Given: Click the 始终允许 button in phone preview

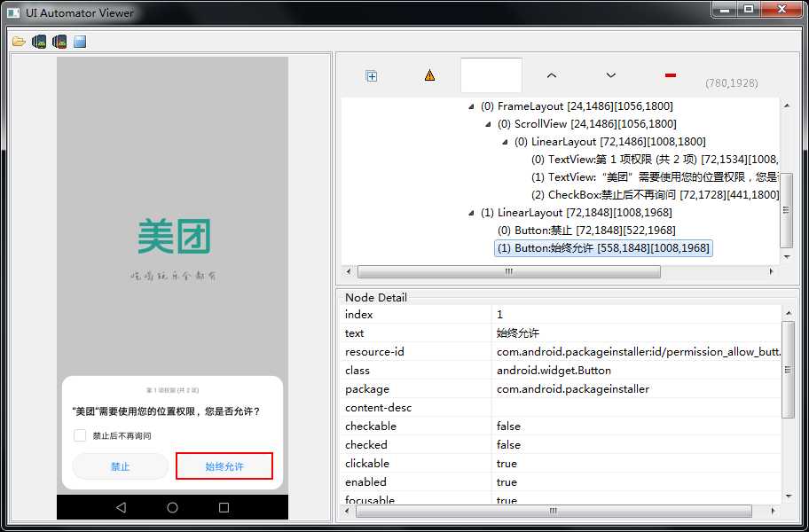Looking at the screenshot, I should click(224, 466).
